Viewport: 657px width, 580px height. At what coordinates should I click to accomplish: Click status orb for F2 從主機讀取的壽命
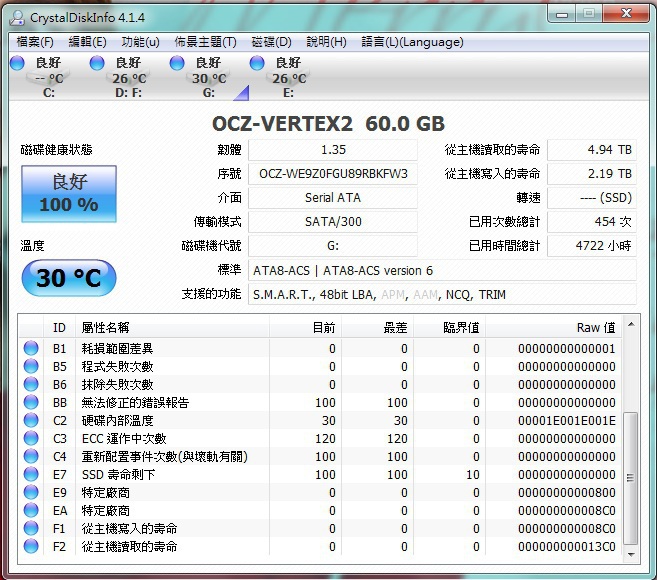tap(31, 546)
